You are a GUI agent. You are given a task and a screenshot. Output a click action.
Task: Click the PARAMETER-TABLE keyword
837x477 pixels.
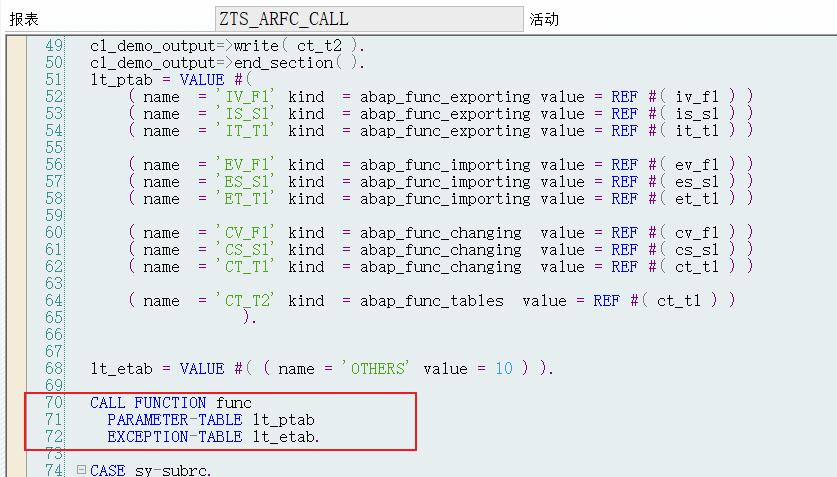point(175,419)
